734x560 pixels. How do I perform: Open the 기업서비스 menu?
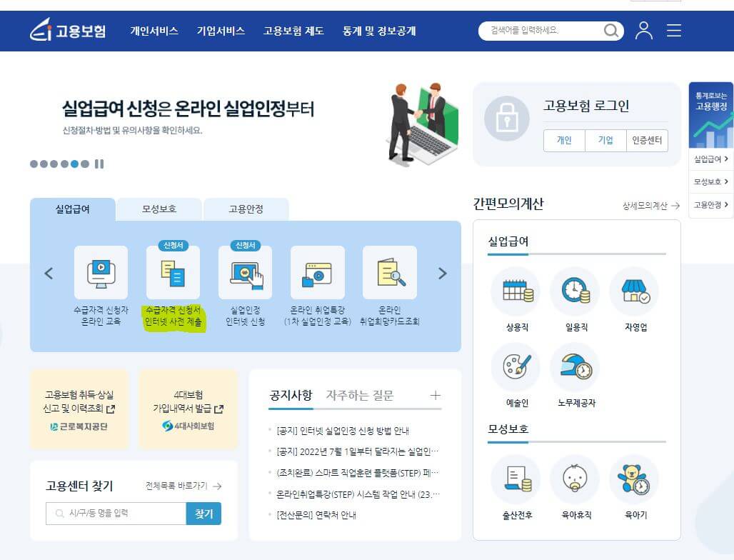click(221, 31)
